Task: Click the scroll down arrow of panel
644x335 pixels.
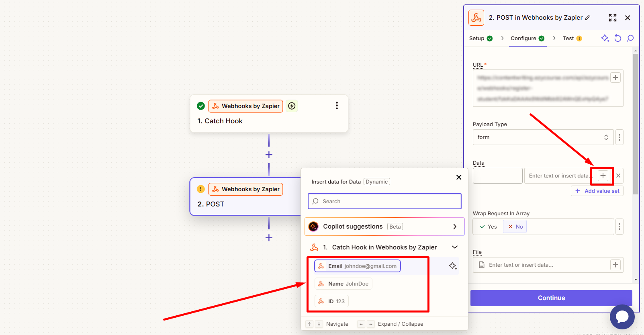Action: tap(636, 280)
